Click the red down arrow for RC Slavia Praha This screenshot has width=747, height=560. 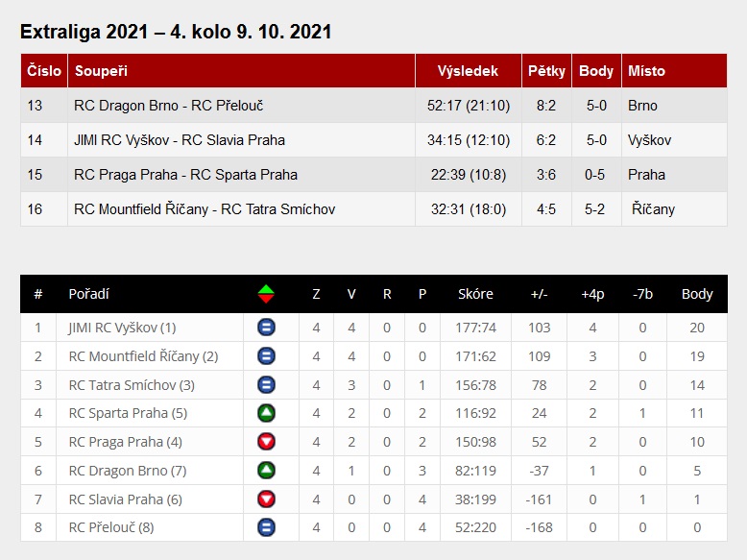266,499
